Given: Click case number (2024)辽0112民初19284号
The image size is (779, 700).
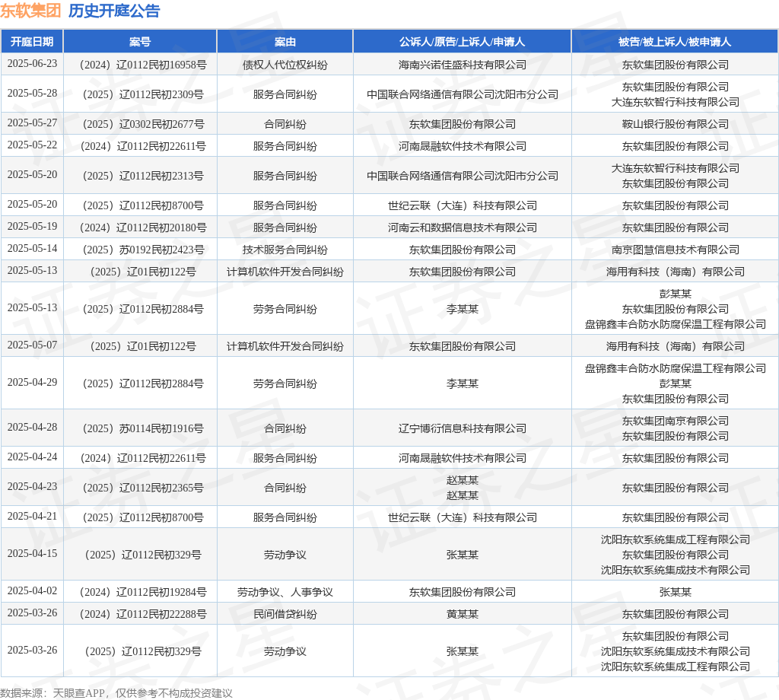Looking at the screenshot, I should coord(143,592).
